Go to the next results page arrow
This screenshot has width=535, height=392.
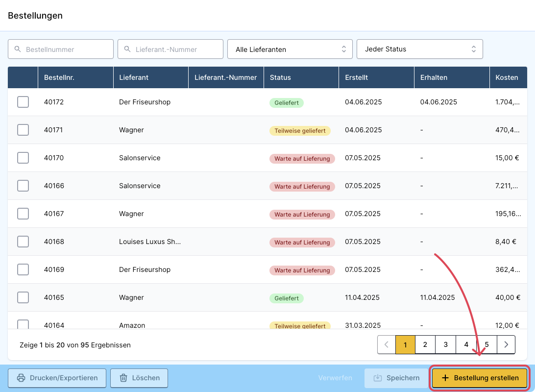tap(506, 344)
